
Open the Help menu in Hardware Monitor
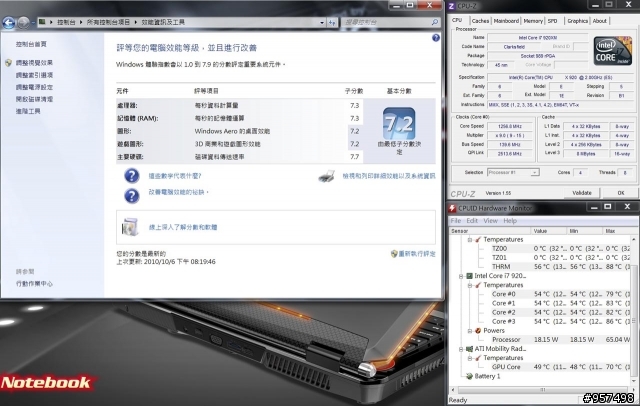510,221
